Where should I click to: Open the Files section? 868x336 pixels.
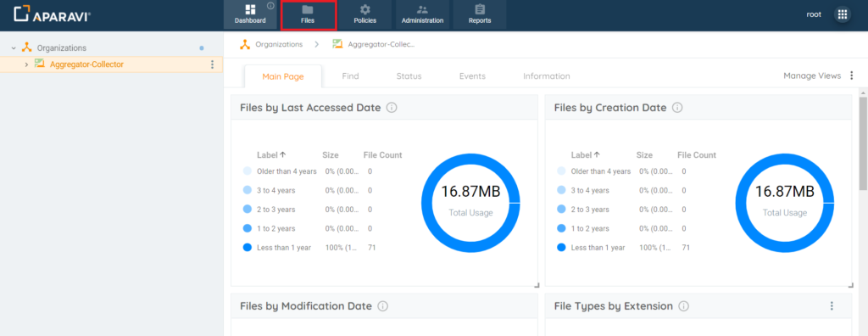[x=308, y=14]
